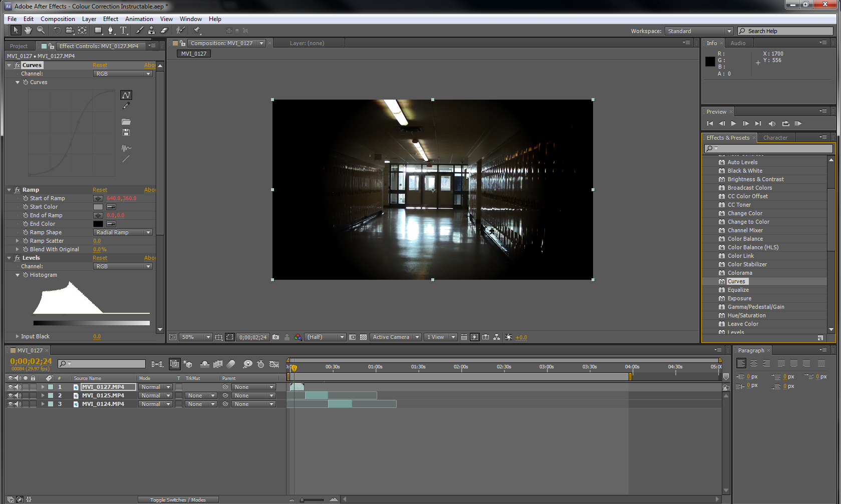
Task: Open Levels Channel RGB dropdown
Action: 123,266
